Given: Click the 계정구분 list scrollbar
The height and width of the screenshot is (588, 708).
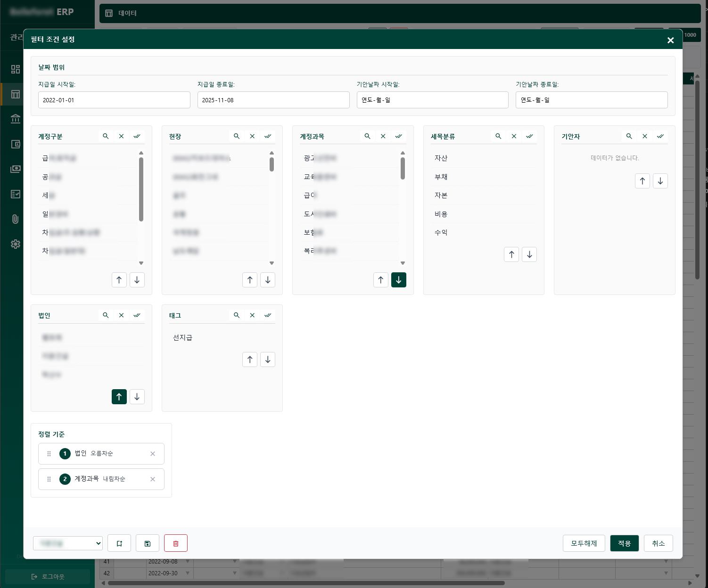Looking at the screenshot, I should [141, 189].
